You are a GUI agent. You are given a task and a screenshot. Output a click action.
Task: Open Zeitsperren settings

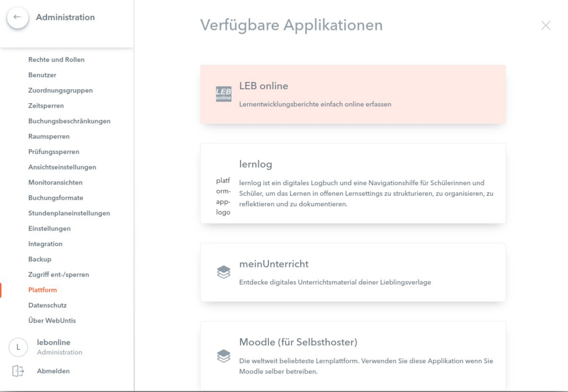click(x=46, y=105)
